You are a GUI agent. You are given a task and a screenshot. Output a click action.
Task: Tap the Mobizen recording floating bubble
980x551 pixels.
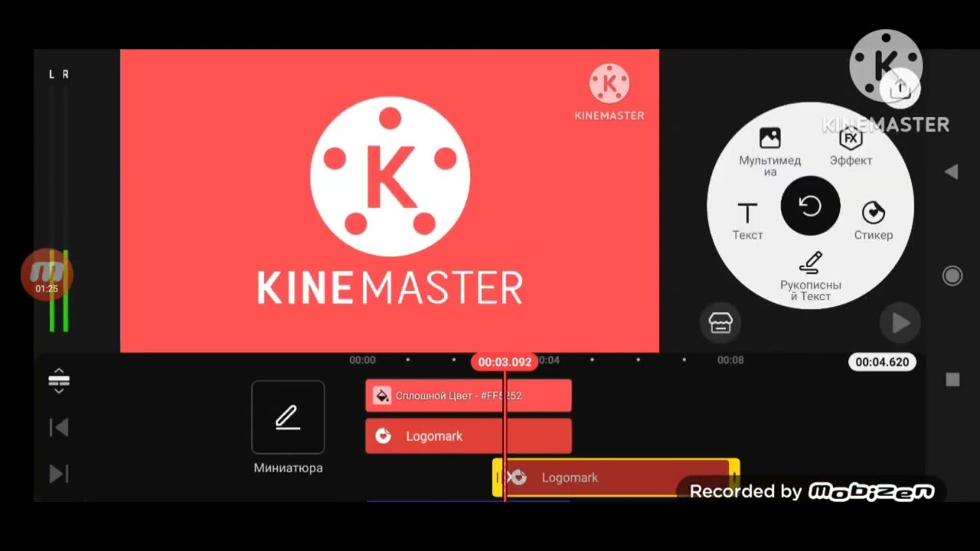[x=47, y=274]
